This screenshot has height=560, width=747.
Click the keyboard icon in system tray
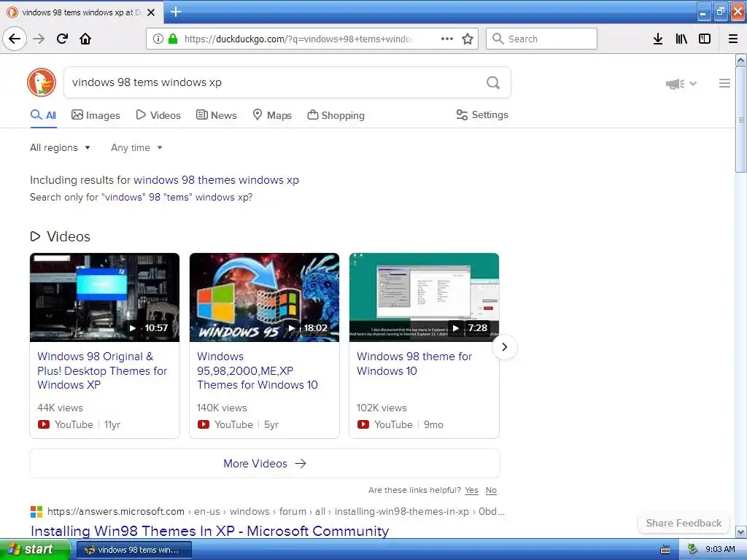tap(665, 550)
